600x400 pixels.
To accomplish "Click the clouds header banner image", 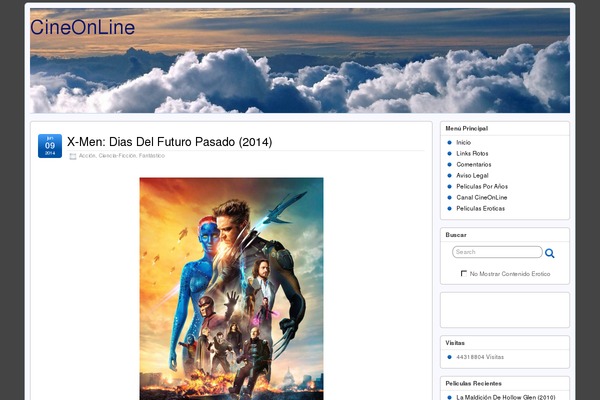I will pyautogui.click(x=300, y=60).
